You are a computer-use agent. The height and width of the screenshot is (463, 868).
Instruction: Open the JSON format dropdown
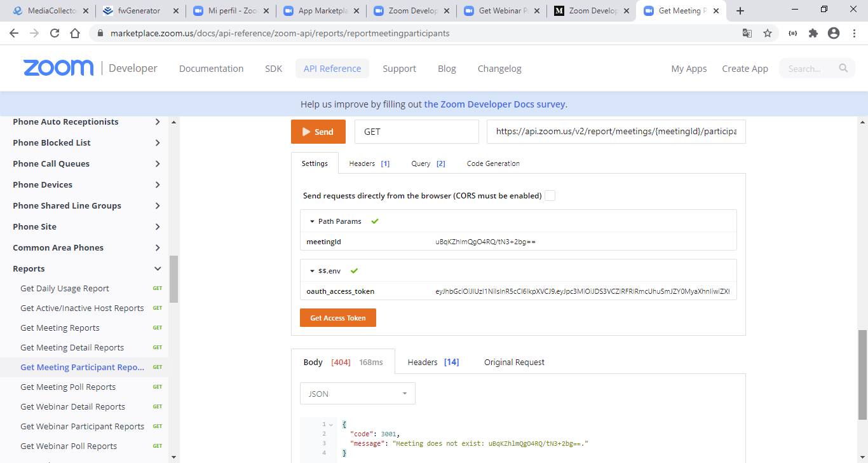pyautogui.click(x=358, y=394)
